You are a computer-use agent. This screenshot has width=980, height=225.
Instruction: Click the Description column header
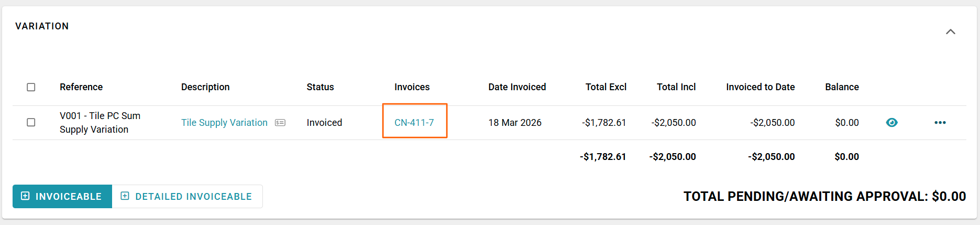tap(205, 87)
